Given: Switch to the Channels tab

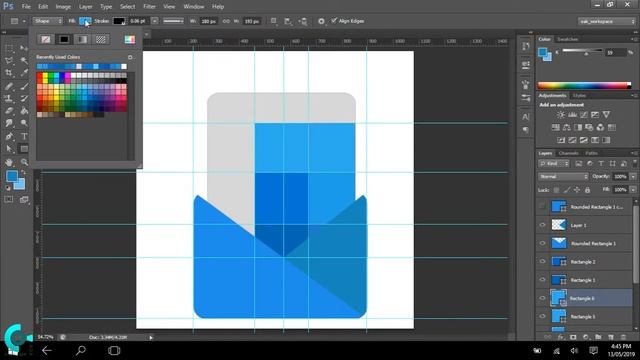Looking at the screenshot, I should pyautogui.click(x=569, y=153).
